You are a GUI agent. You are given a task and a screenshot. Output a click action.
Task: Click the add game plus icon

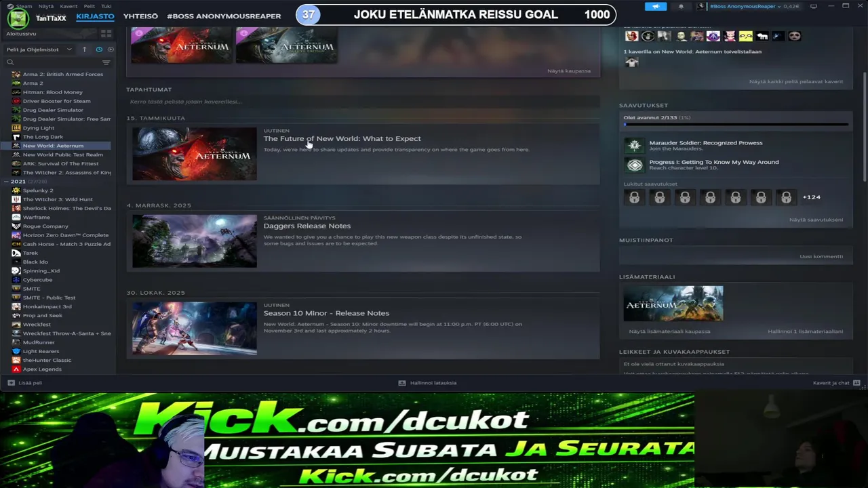tap(11, 383)
